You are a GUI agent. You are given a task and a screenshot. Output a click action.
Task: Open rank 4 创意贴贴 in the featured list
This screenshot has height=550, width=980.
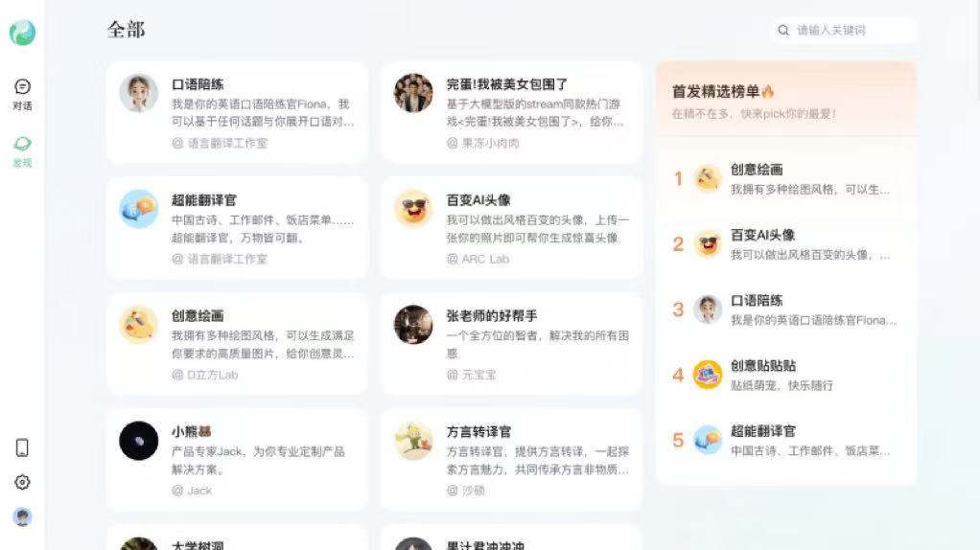tap(785, 375)
